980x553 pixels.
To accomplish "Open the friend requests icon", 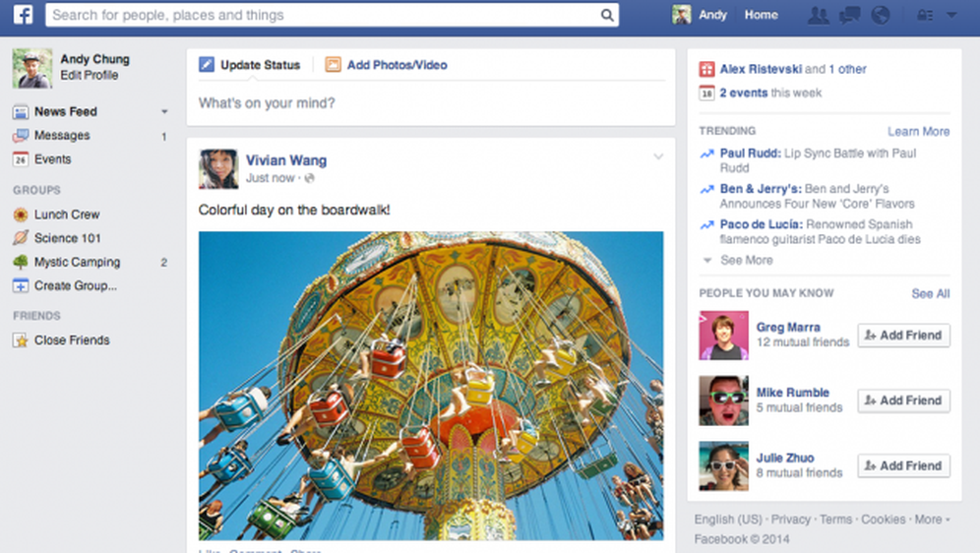I will tap(818, 15).
